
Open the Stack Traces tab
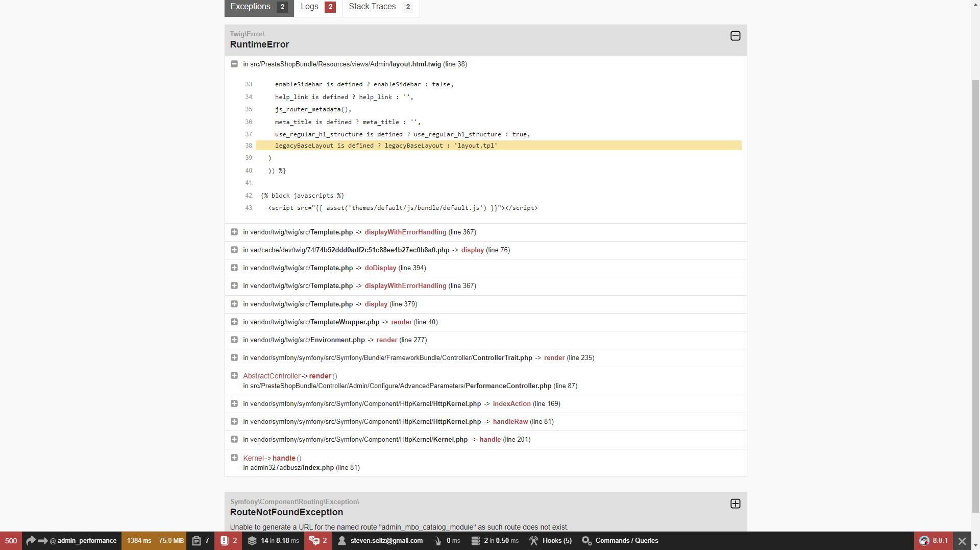381,7
